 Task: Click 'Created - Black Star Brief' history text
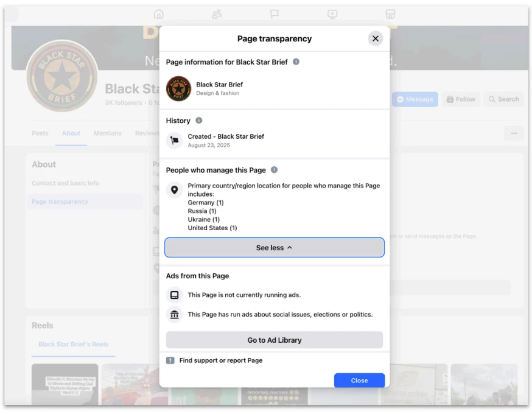(x=226, y=136)
